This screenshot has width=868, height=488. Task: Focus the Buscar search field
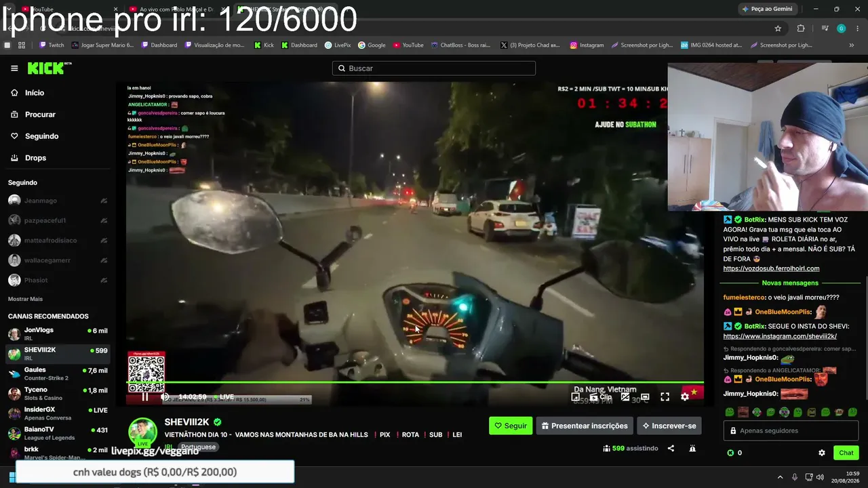point(434,68)
